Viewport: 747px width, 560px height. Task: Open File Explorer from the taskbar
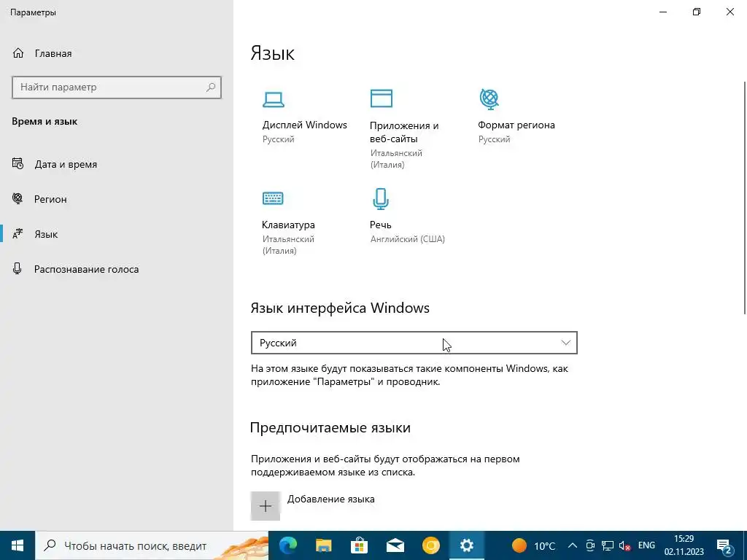323,545
